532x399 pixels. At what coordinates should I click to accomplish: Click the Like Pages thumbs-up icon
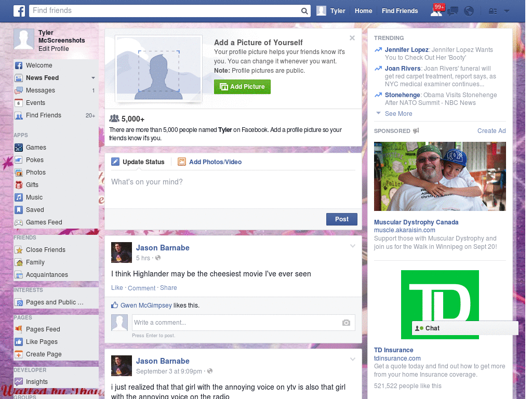19,342
